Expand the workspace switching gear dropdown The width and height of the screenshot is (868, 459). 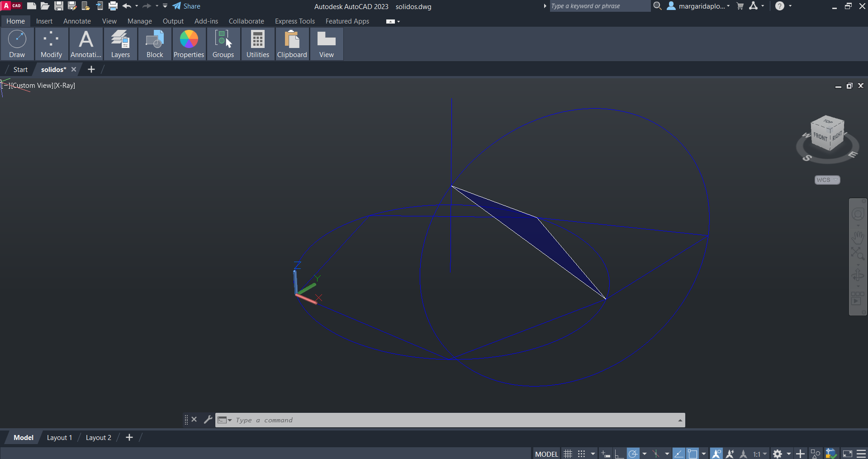point(788,454)
